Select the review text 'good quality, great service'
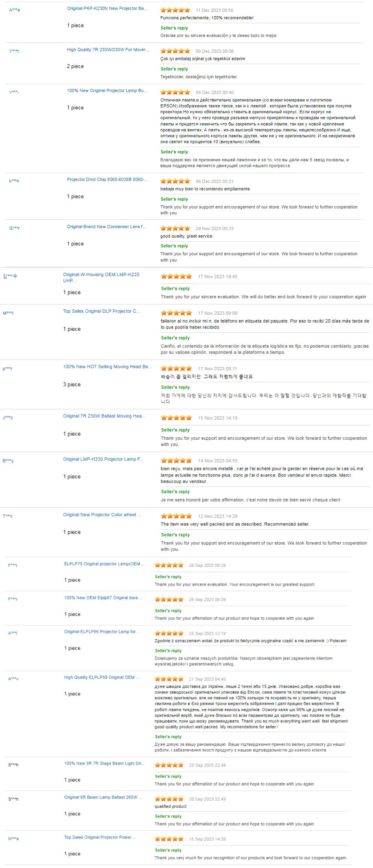 click(x=186, y=236)
